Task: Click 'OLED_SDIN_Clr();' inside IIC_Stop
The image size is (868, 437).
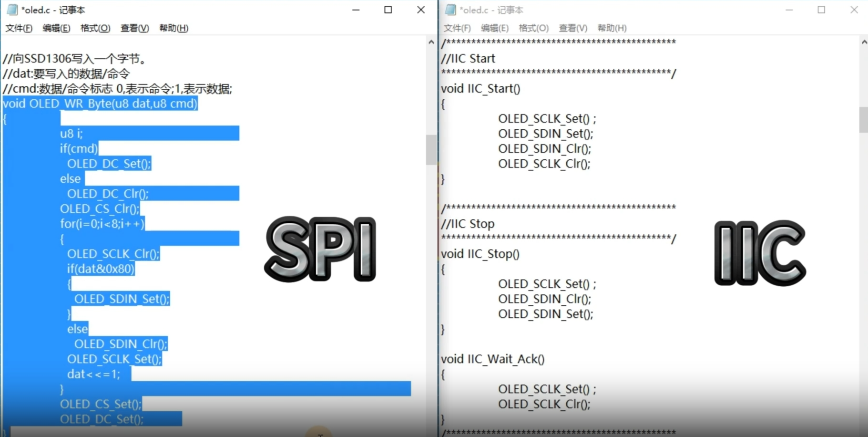Action: pyautogui.click(x=545, y=299)
